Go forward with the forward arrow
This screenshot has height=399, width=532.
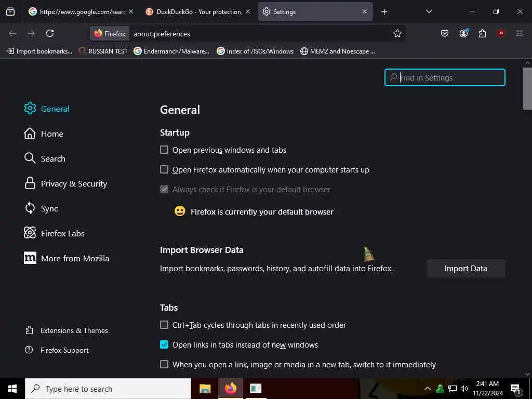point(31,33)
